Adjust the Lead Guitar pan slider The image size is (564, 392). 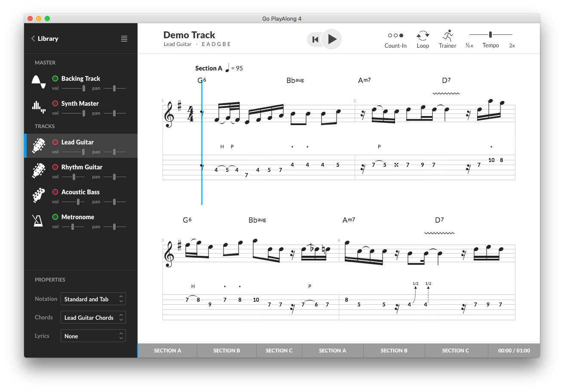(x=114, y=152)
